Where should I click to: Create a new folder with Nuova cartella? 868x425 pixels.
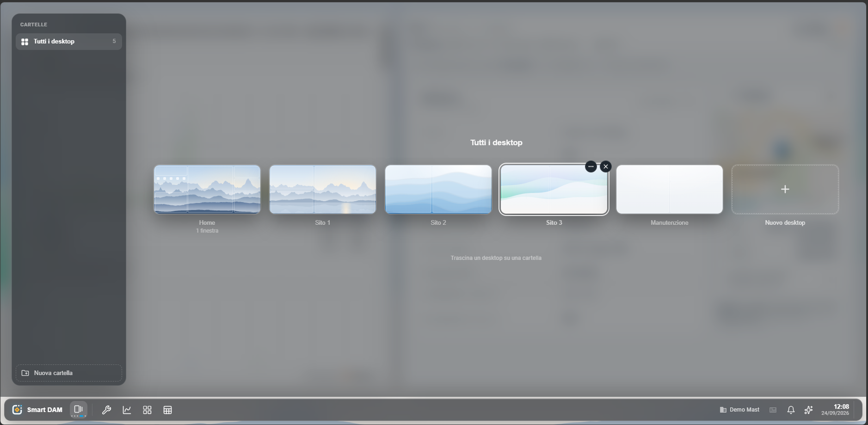pos(69,373)
